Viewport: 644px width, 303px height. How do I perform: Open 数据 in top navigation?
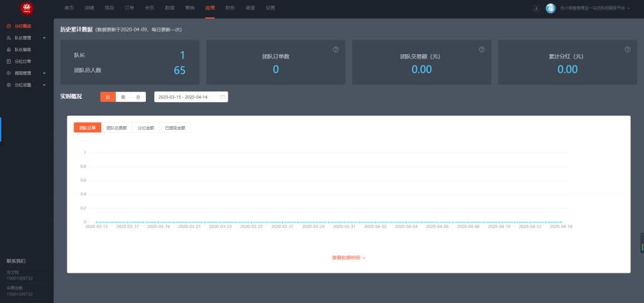[170, 8]
